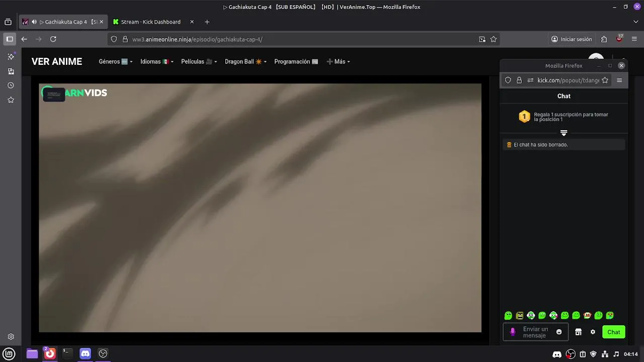Screen dimensions: 644x362
Task: Pick the angry Hulk-like Kick emote
Action: pos(520,316)
